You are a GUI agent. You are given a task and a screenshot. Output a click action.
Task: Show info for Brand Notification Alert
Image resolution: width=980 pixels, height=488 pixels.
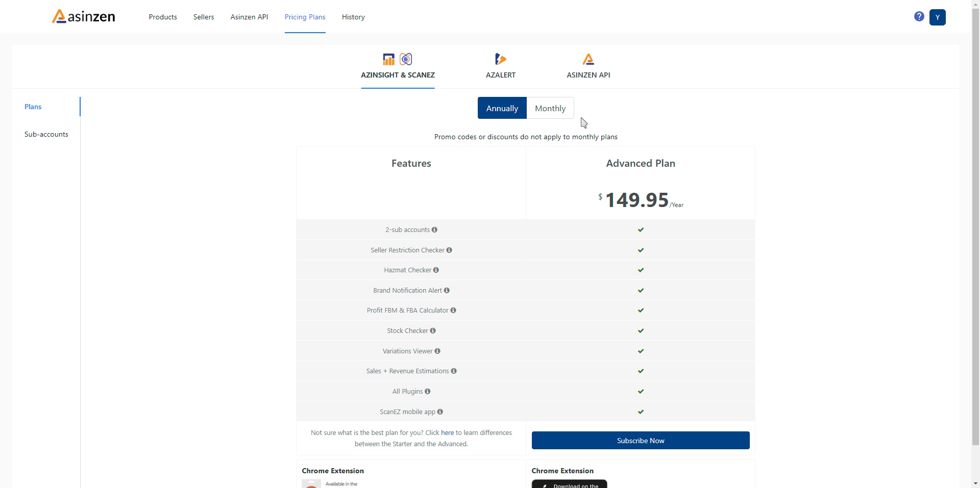coord(447,290)
